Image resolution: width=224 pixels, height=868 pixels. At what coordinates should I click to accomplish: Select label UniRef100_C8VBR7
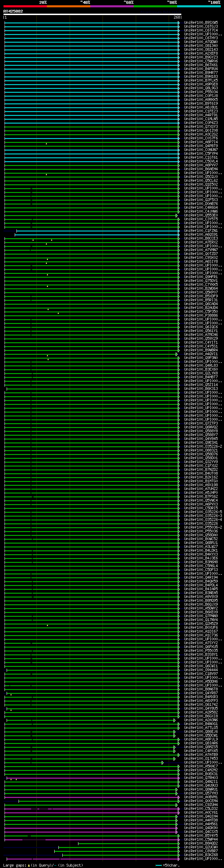[201, 851]
